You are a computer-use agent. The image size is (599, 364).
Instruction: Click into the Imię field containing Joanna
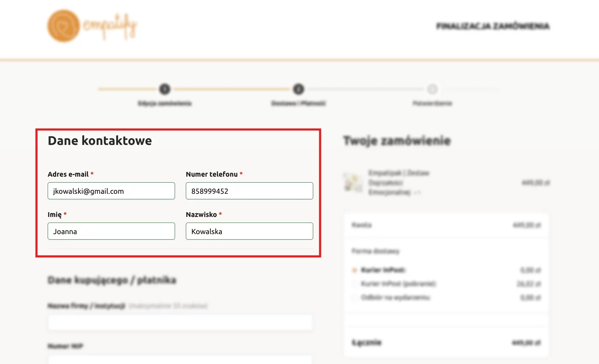click(111, 231)
